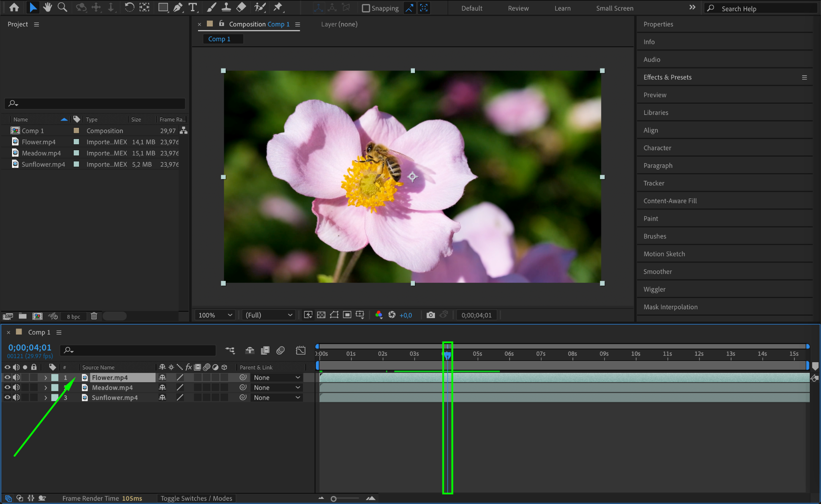This screenshot has width=821, height=504.
Task: Select the Pen tool
Action: [178, 7]
